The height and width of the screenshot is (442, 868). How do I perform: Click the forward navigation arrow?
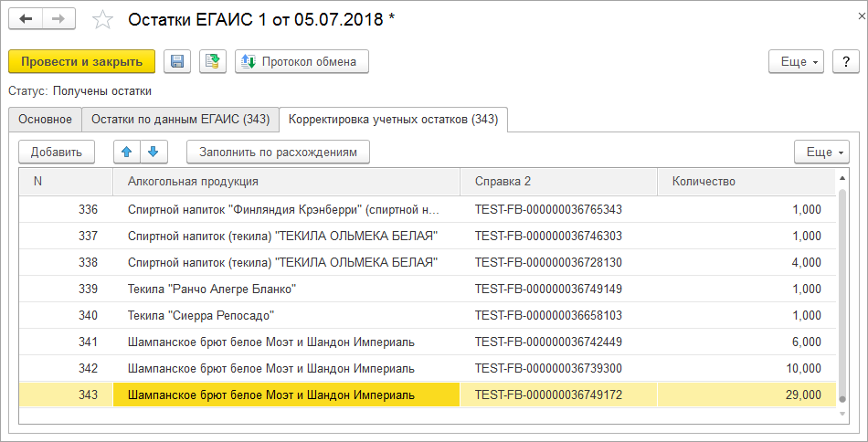pyautogui.click(x=58, y=19)
